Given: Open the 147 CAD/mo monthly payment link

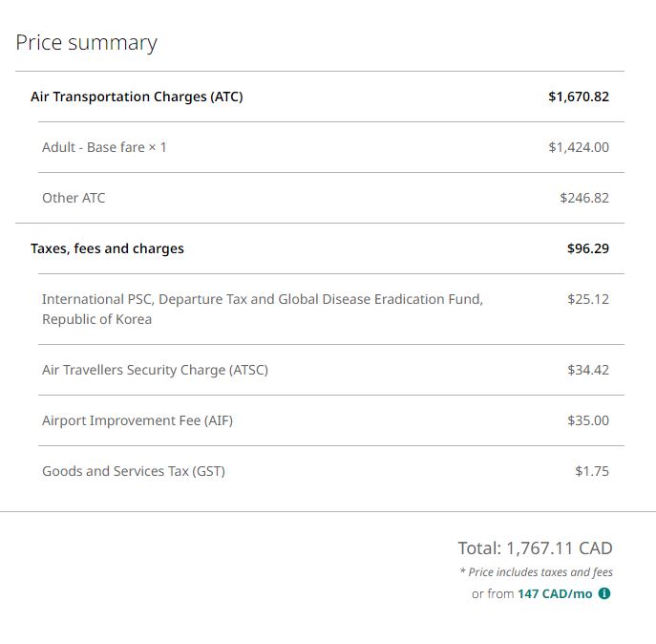Looking at the screenshot, I should (555, 593).
